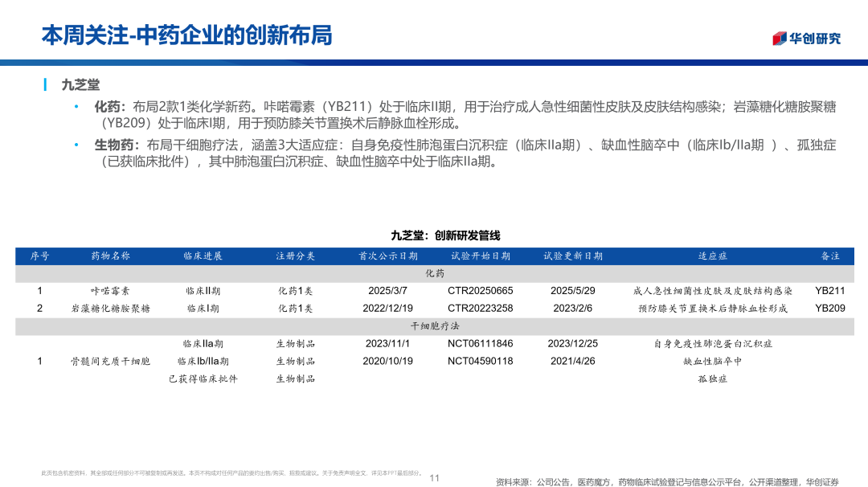The image size is (868, 487).
Task: Click the date 2025/3/7
Action: point(388,291)
